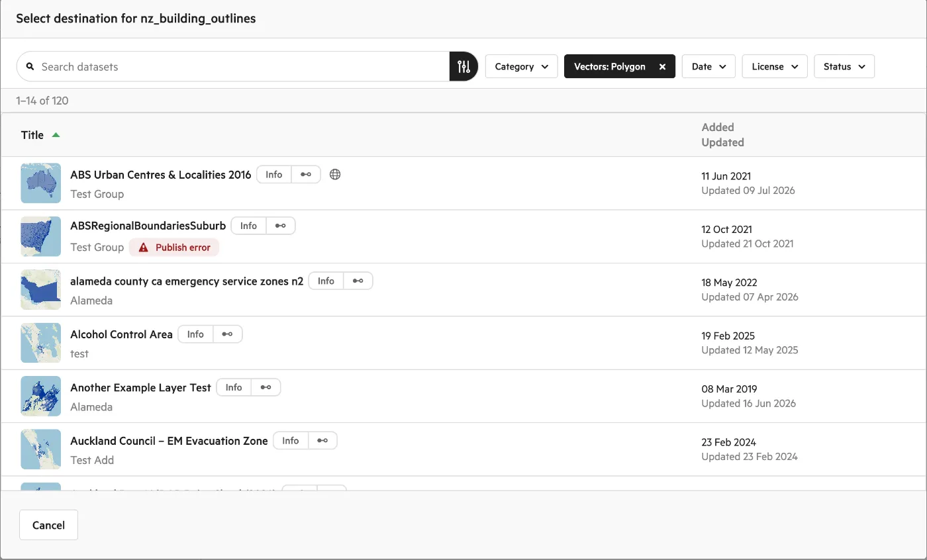Select the Another Example Layer Test title
927x560 pixels.
click(141, 387)
